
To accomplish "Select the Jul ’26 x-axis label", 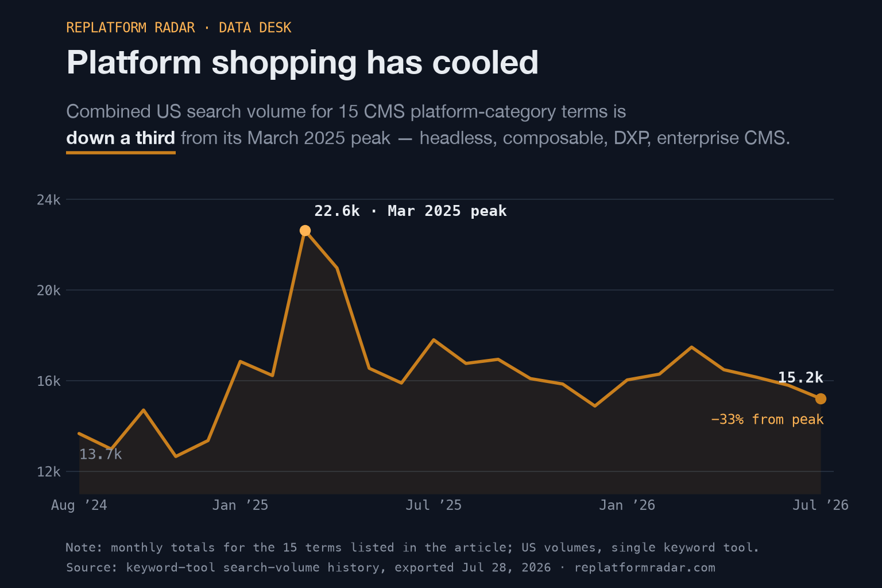I will 821,505.
